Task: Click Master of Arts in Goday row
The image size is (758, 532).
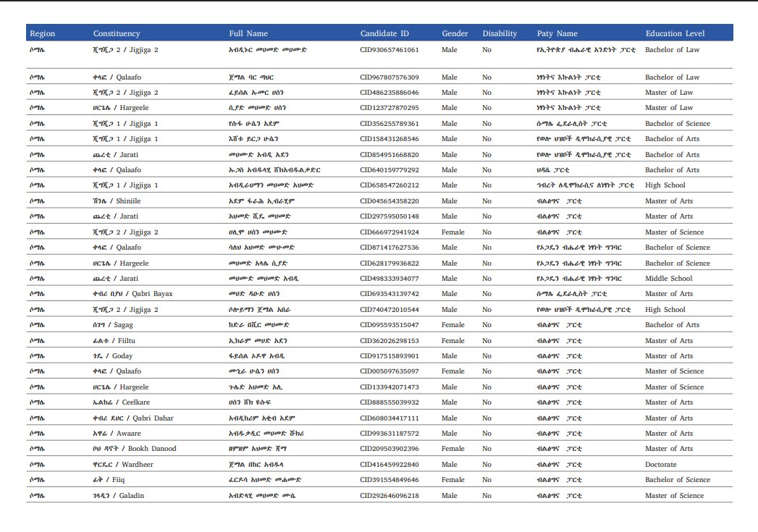Action: [x=669, y=356]
